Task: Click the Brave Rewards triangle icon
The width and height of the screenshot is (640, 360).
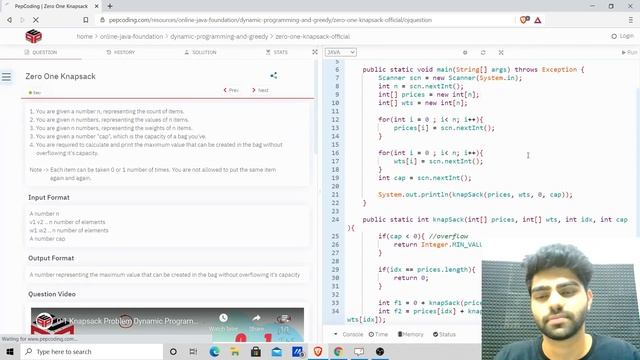Action: pos(538,20)
